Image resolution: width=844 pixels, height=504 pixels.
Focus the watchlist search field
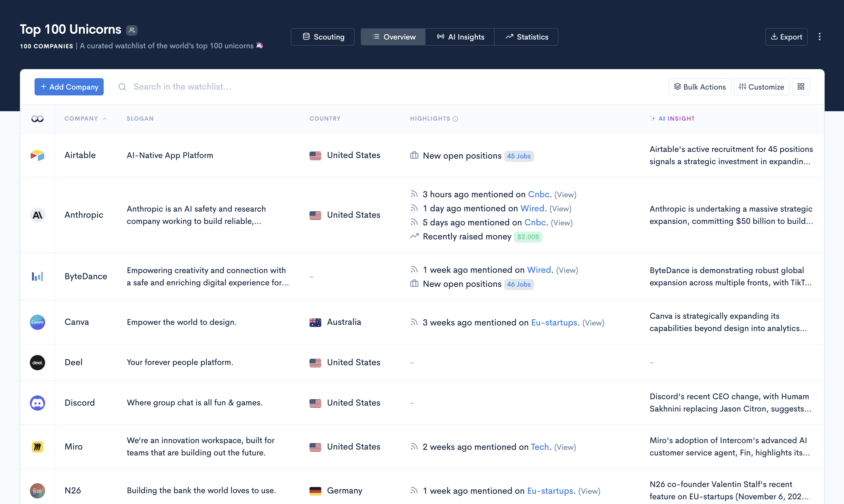pos(182,87)
